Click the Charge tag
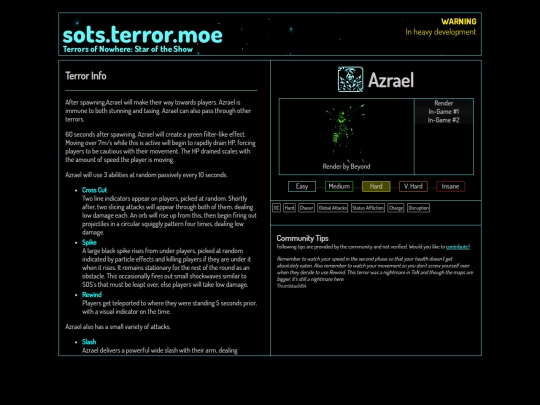This screenshot has height=405, width=540. point(396,208)
